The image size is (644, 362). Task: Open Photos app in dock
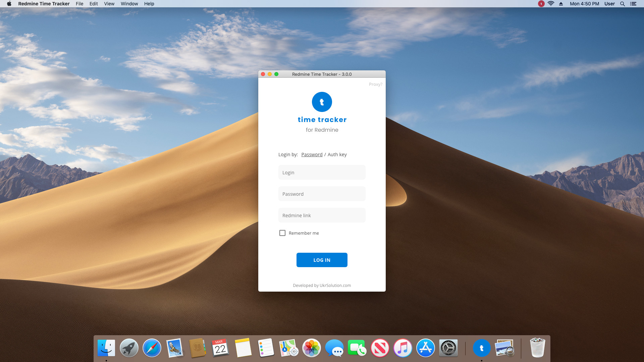coord(312,348)
